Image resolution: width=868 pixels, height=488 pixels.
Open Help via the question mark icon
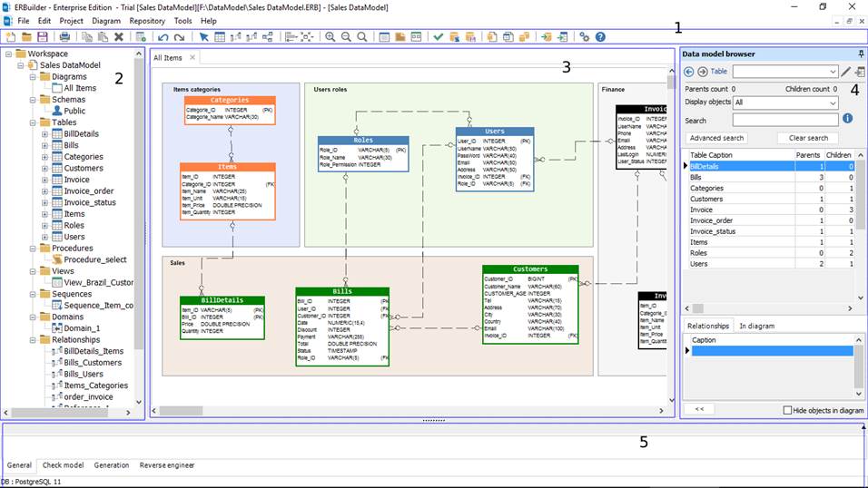point(600,37)
